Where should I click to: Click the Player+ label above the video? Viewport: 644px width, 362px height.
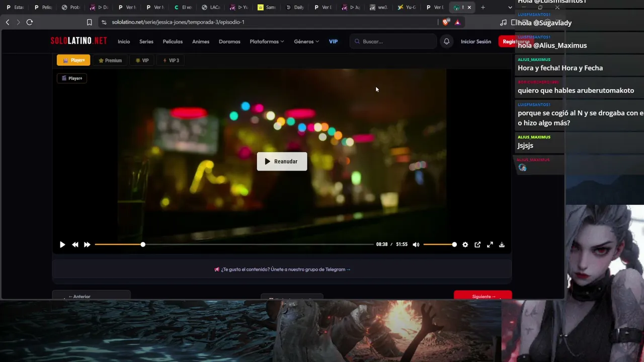[x=72, y=78]
